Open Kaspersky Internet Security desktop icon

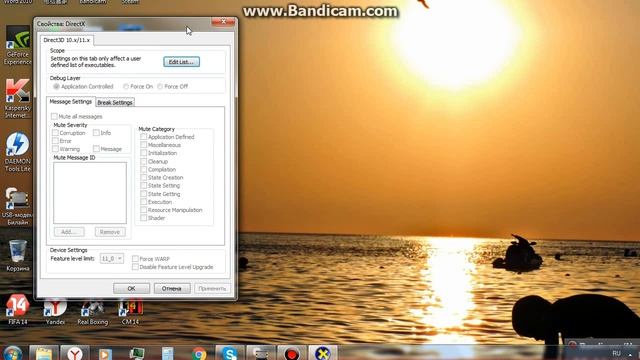pos(18,98)
